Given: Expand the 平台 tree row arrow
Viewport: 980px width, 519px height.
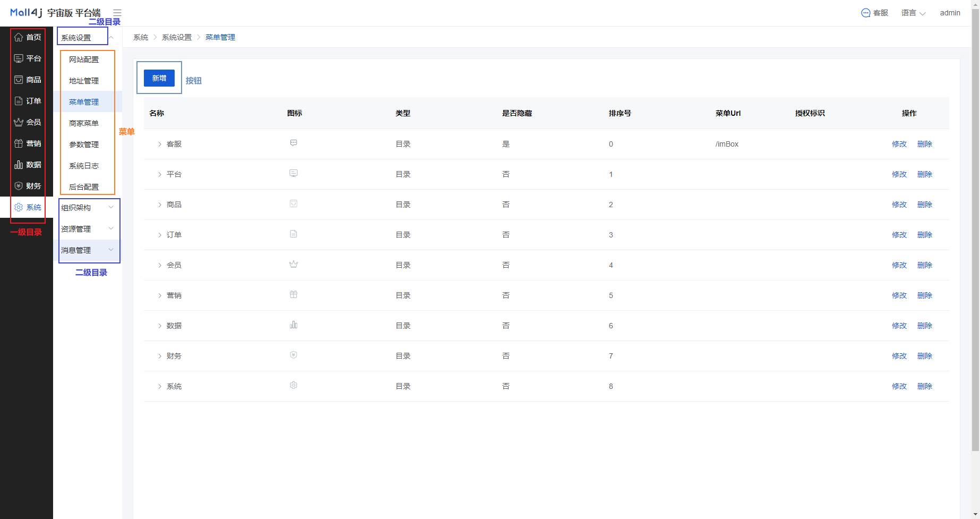Looking at the screenshot, I should pyautogui.click(x=159, y=175).
